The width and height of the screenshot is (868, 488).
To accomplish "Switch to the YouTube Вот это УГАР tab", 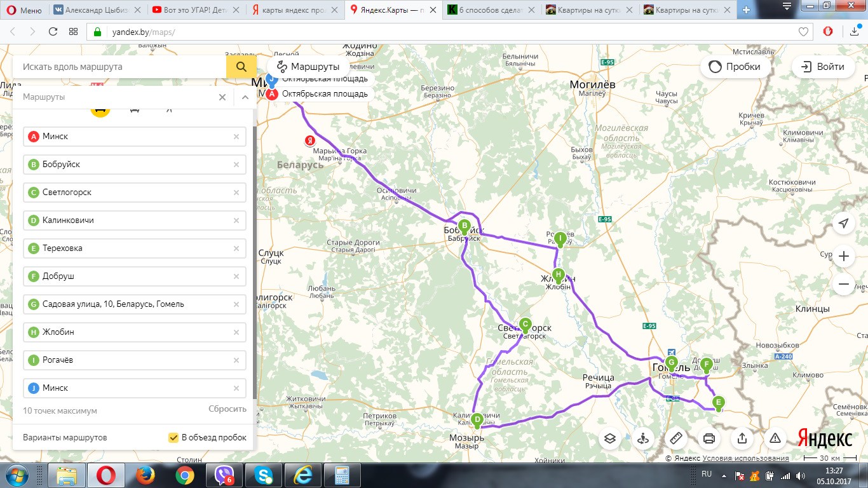I will (x=196, y=10).
